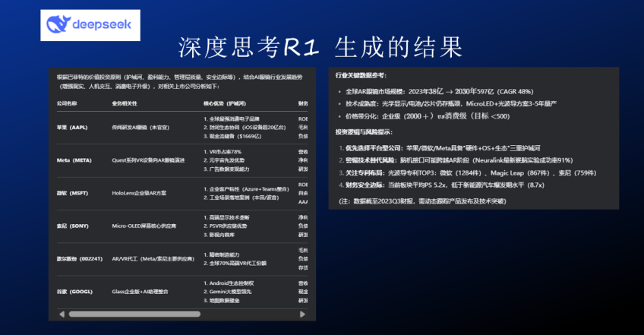
Task: Select the 索尼（SONY）company cell
Action: tap(73, 226)
